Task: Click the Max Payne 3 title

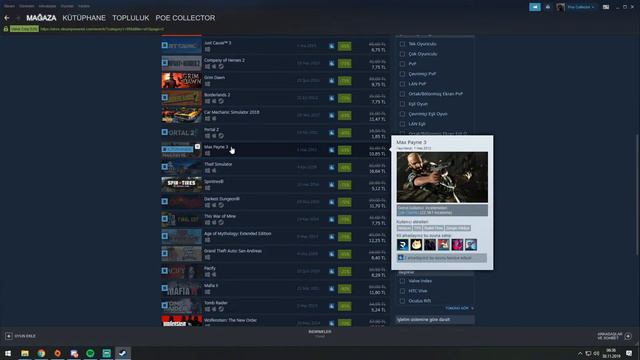Action: point(216,147)
